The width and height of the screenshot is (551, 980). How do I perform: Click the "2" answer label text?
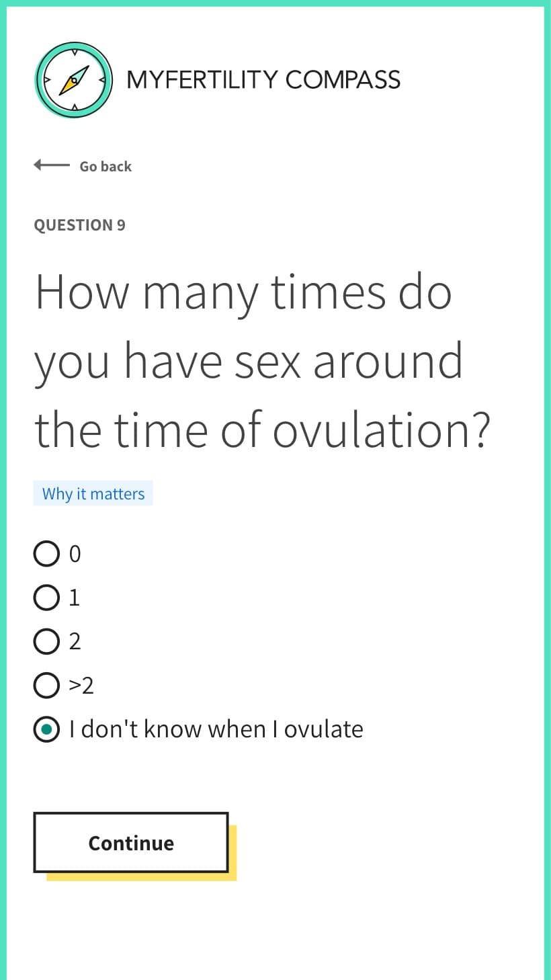[75, 641]
